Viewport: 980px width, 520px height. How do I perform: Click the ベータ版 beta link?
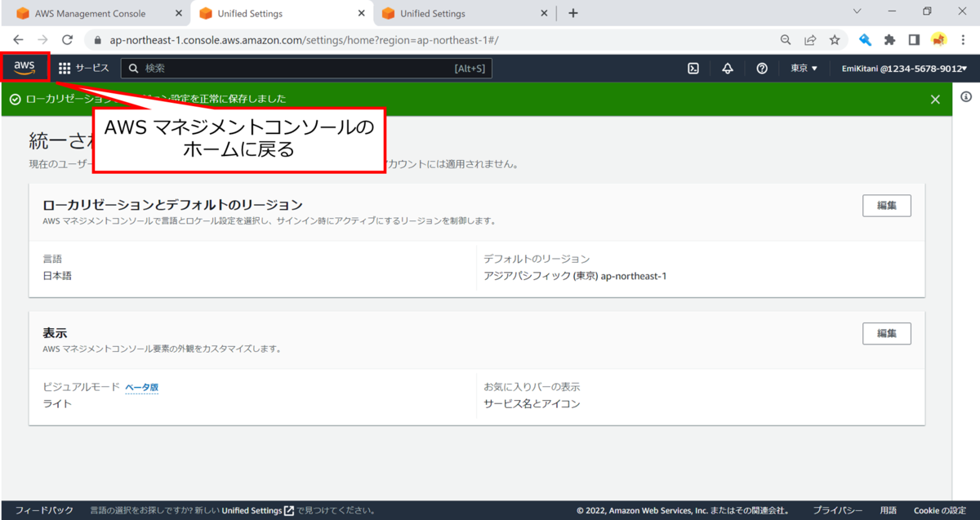pos(141,388)
